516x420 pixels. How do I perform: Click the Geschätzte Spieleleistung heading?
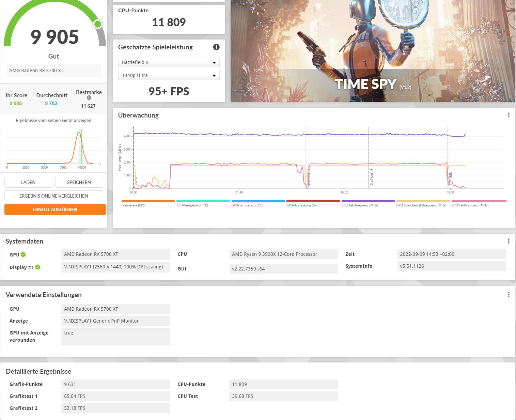155,47
